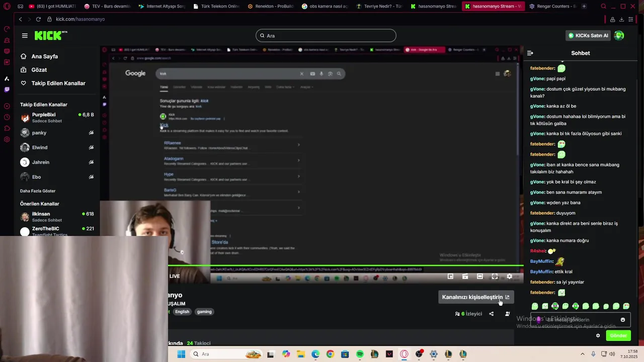Open the Windows Start menu
644x362 pixels.
[x=181, y=354]
